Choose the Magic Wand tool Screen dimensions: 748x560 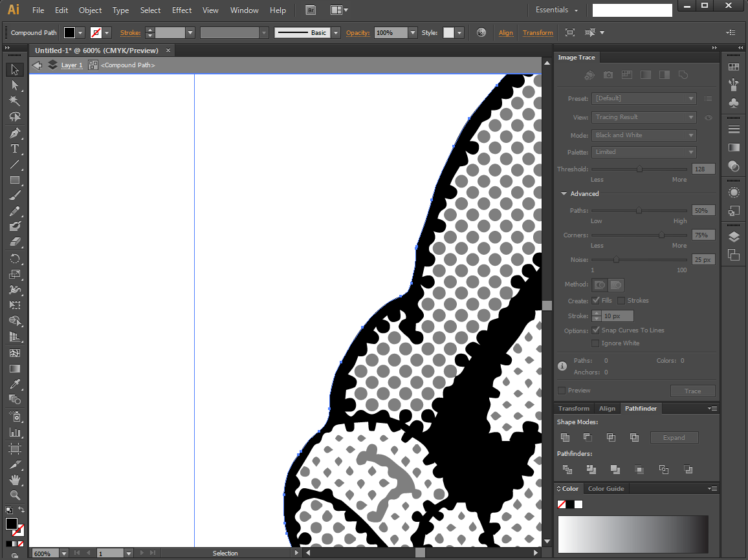[15, 101]
